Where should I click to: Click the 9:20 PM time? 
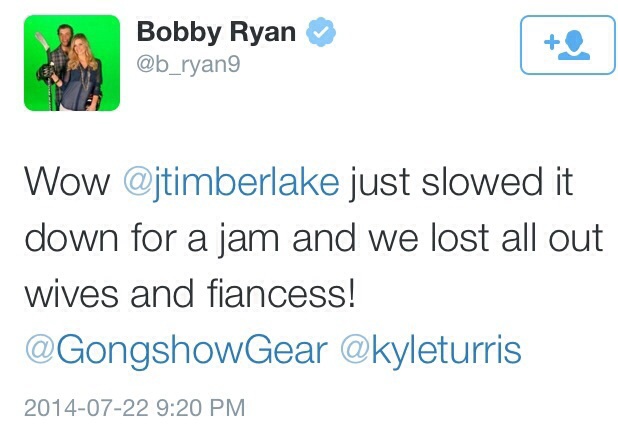pos(199,407)
